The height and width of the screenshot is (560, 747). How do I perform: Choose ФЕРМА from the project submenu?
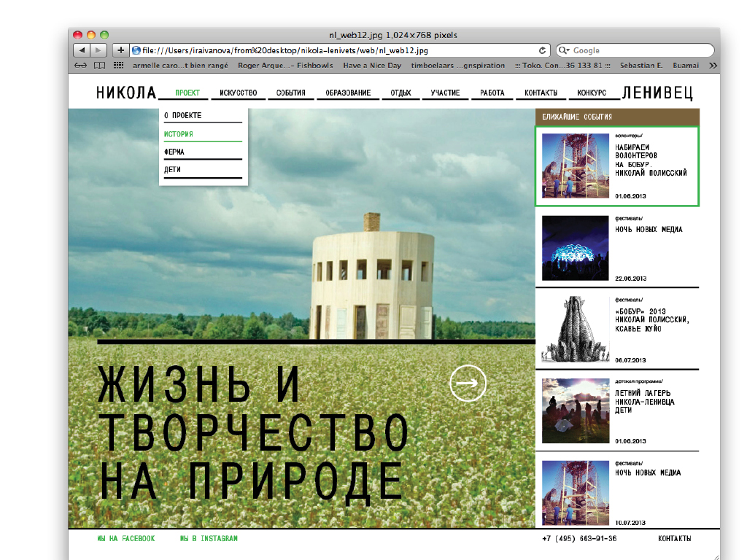(x=174, y=152)
